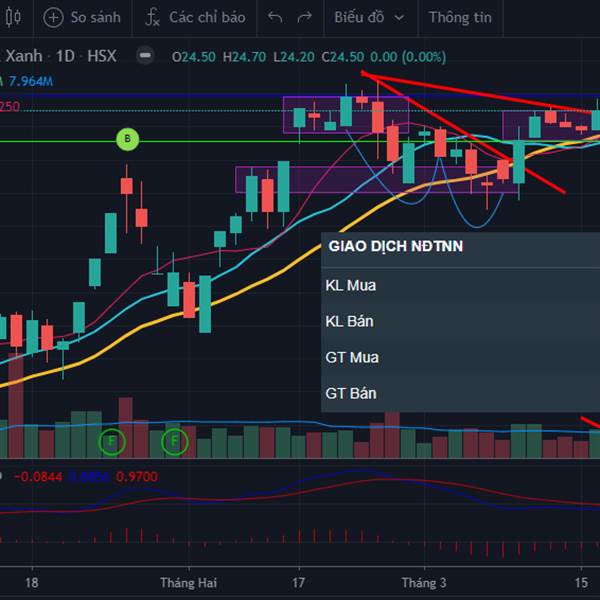Image resolution: width=600 pixels, height=600 pixels.
Task: Click the second F marker on volume
Action: pyautogui.click(x=174, y=442)
